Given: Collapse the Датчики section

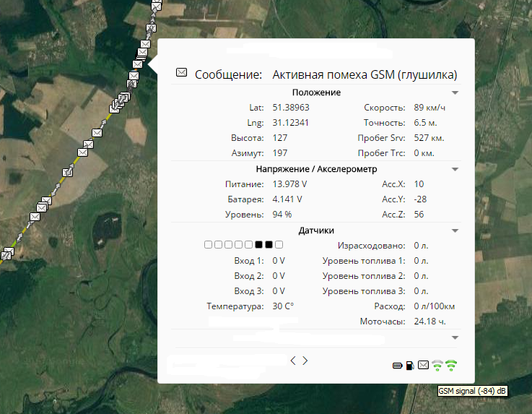Looking at the screenshot, I should pos(455,231).
